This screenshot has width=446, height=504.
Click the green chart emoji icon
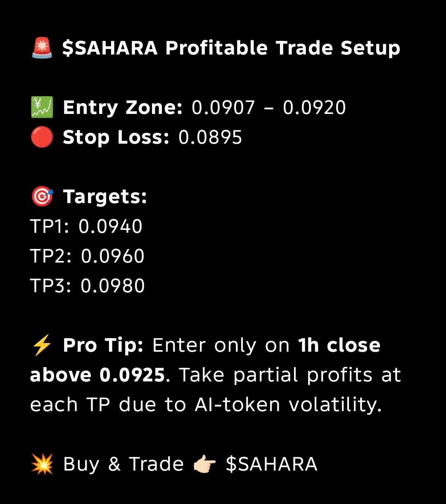(42, 107)
